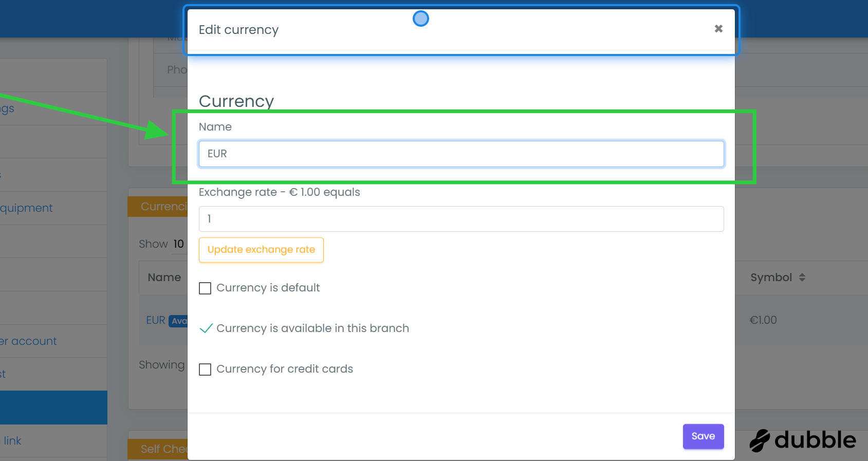
Task: Click the highlighted blue sidebar item
Action: pos(53,408)
